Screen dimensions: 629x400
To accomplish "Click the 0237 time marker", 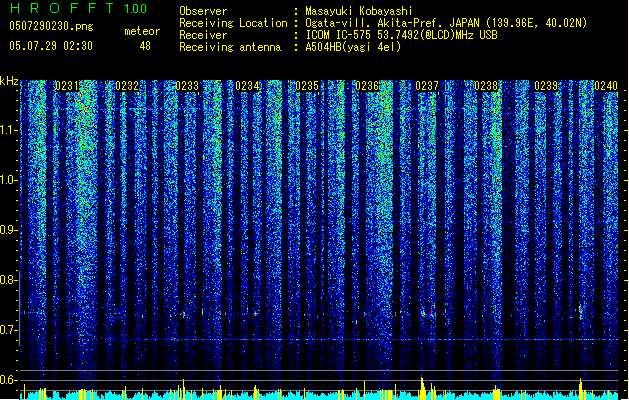I will coord(427,86).
